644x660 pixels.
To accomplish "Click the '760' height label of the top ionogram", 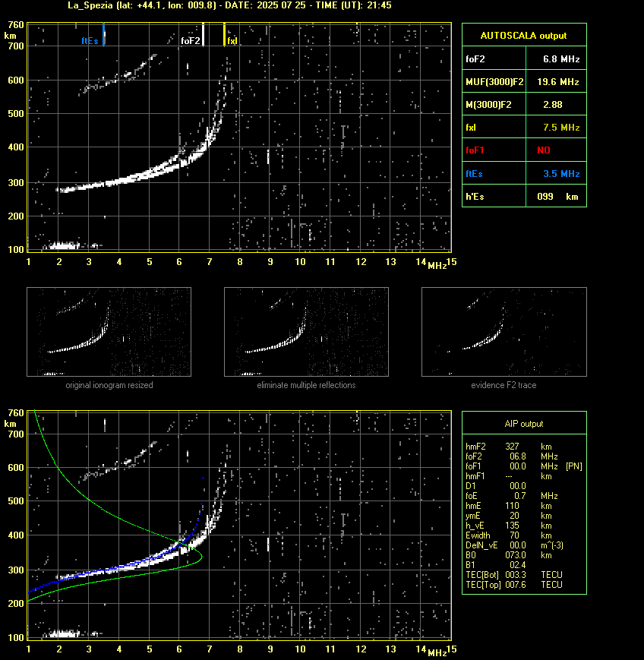I will point(16,25).
